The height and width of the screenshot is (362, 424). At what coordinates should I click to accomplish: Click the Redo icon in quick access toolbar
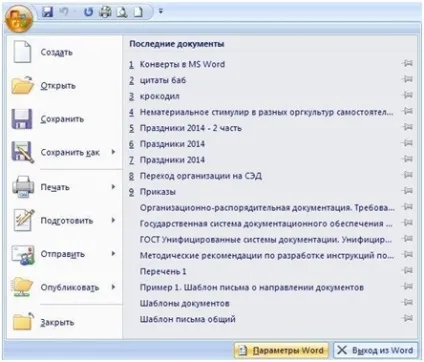(88, 12)
